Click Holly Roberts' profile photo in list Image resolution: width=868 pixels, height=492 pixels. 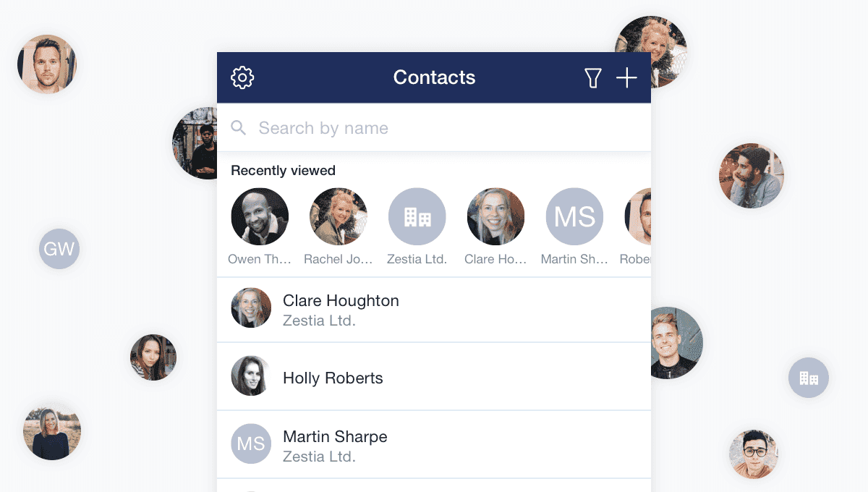(x=251, y=376)
